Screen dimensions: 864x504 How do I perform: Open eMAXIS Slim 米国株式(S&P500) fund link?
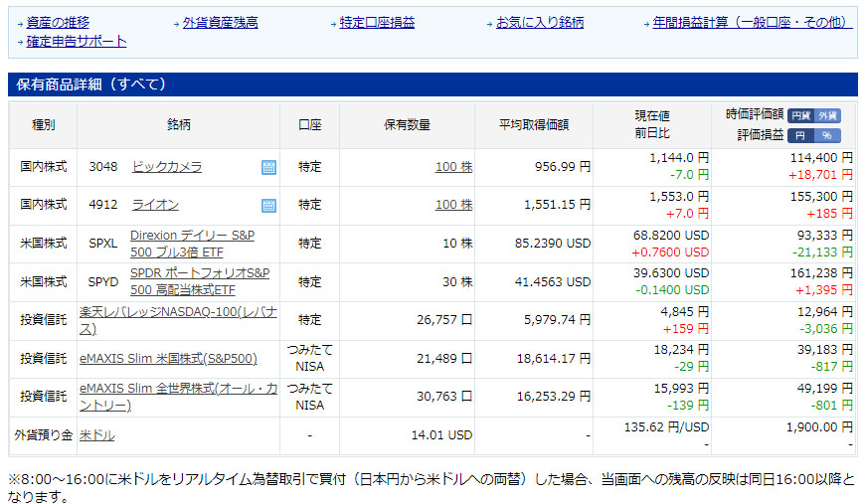(x=168, y=359)
